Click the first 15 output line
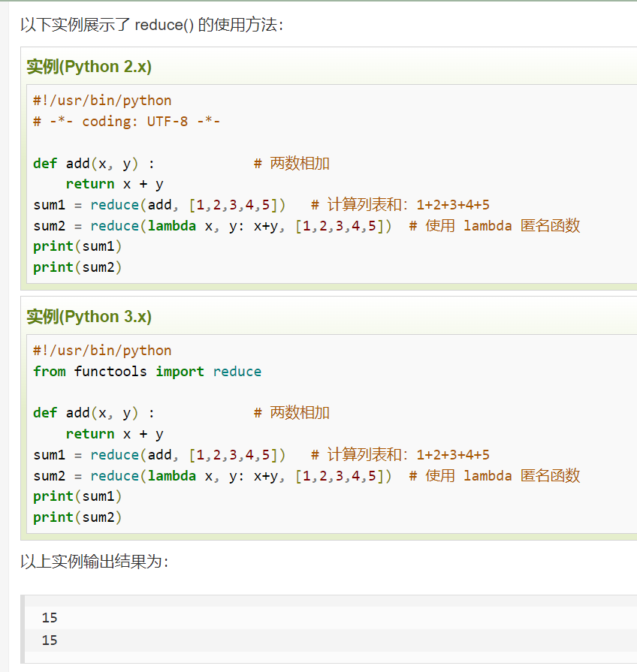 (50, 618)
